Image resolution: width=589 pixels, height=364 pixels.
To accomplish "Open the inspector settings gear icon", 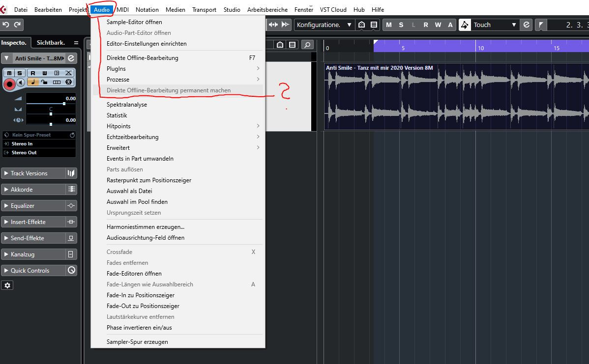I will [x=7, y=285].
